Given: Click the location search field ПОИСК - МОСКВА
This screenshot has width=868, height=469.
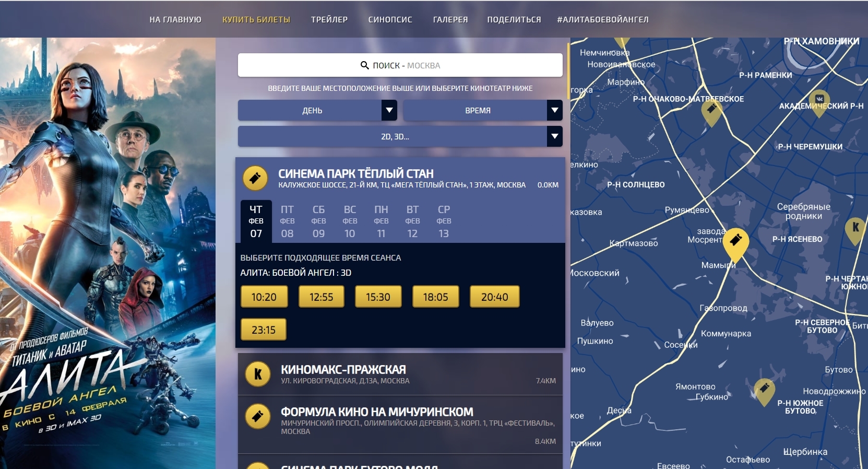Looking at the screenshot, I should pos(400,65).
